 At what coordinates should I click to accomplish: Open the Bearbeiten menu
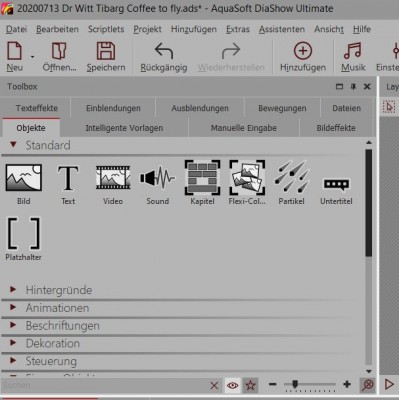coord(57,29)
